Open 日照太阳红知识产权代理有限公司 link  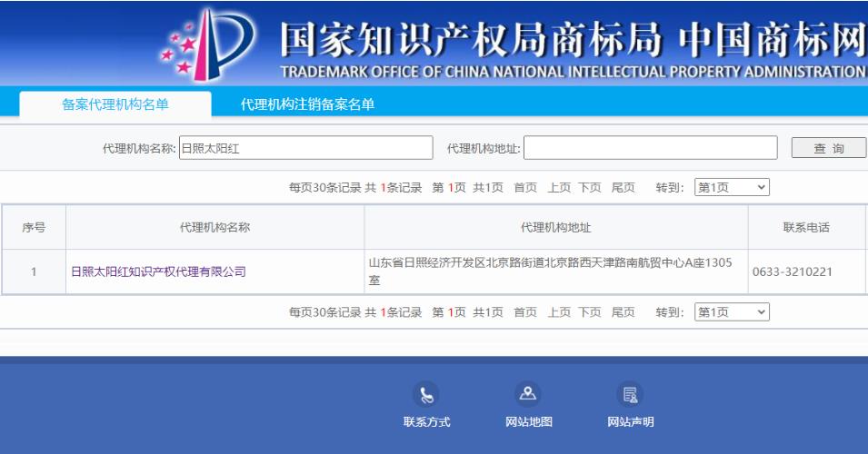coord(158,271)
